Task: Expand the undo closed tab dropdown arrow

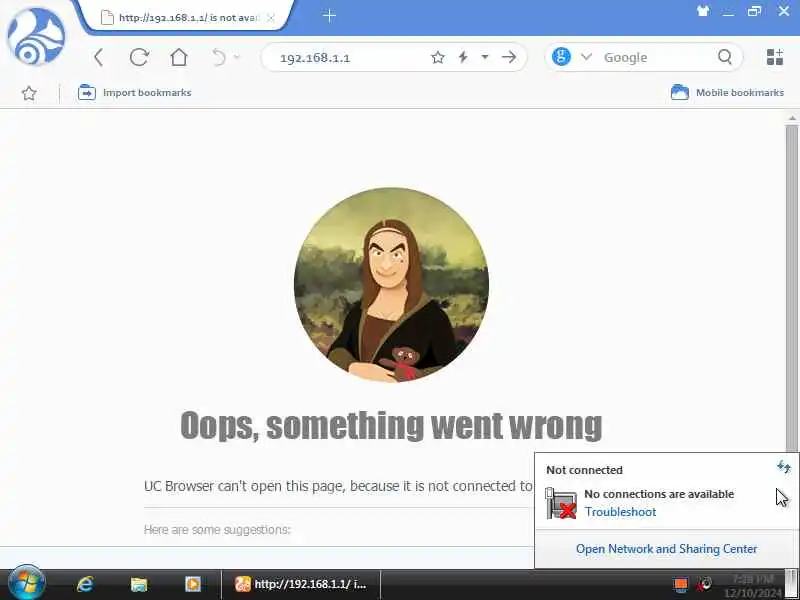Action: coord(236,57)
